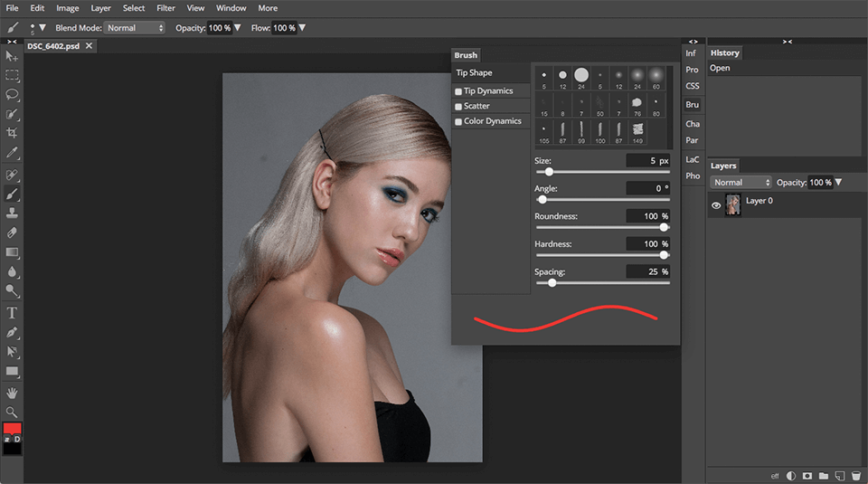Select the Type tool
Image resolution: width=868 pixels, height=484 pixels.
[x=12, y=312]
